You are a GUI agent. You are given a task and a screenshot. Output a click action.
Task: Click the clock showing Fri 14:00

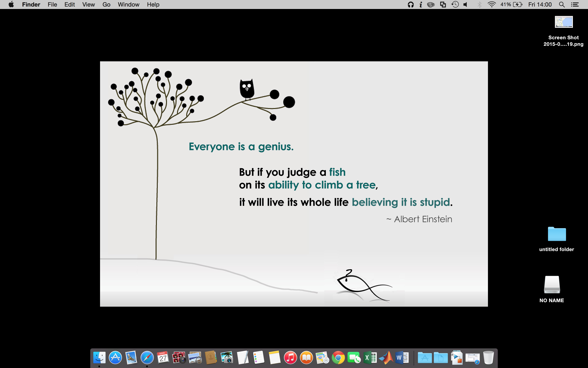pyautogui.click(x=540, y=4)
